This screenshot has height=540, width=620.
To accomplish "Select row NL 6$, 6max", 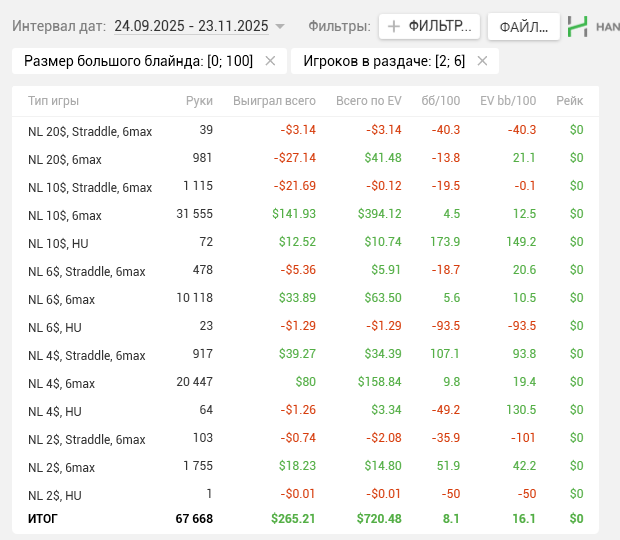I will (x=305, y=298).
